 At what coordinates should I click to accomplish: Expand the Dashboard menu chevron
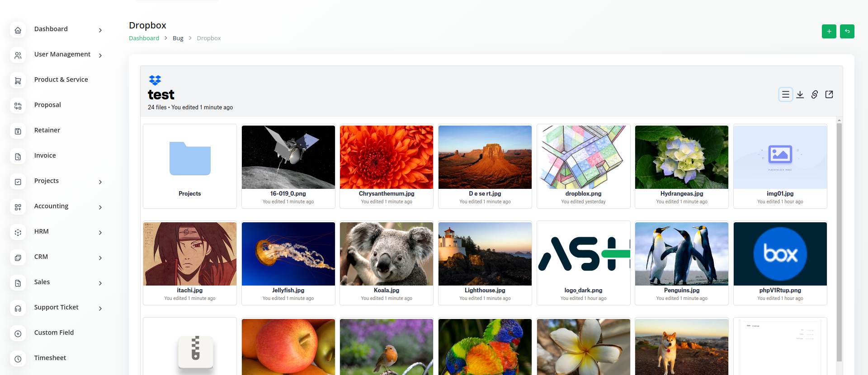pyautogui.click(x=100, y=30)
